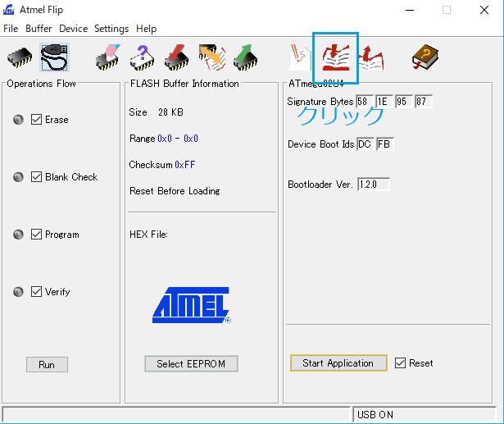Click the Select EEPROM button

click(191, 363)
